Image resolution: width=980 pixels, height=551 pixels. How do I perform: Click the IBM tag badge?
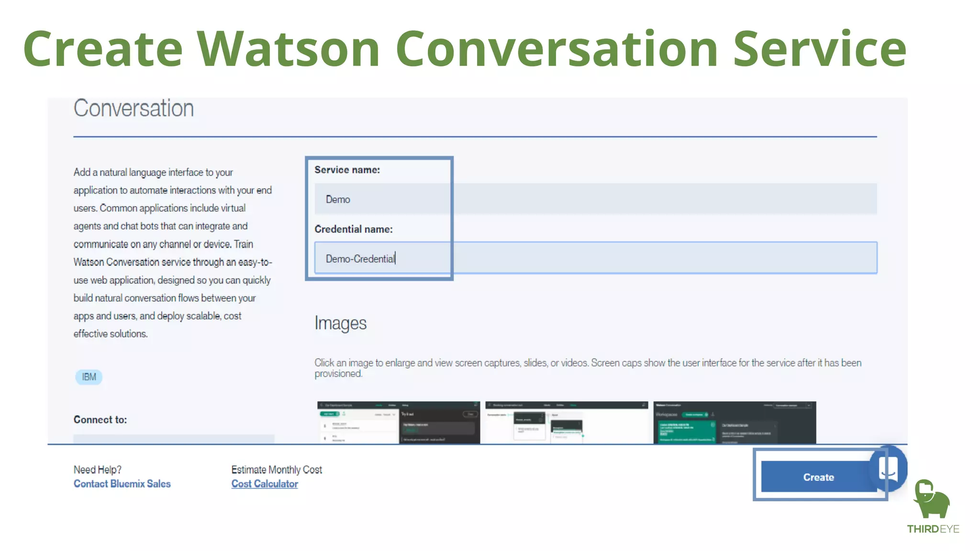coord(89,377)
